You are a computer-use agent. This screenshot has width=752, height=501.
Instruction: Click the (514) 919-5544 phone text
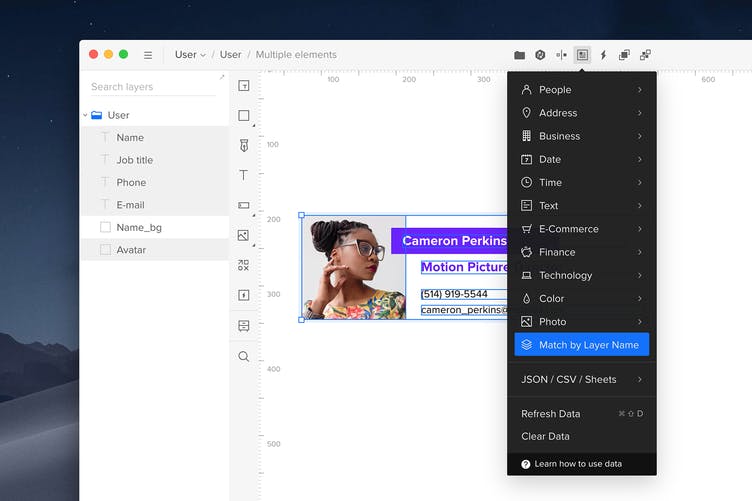pos(454,294)
